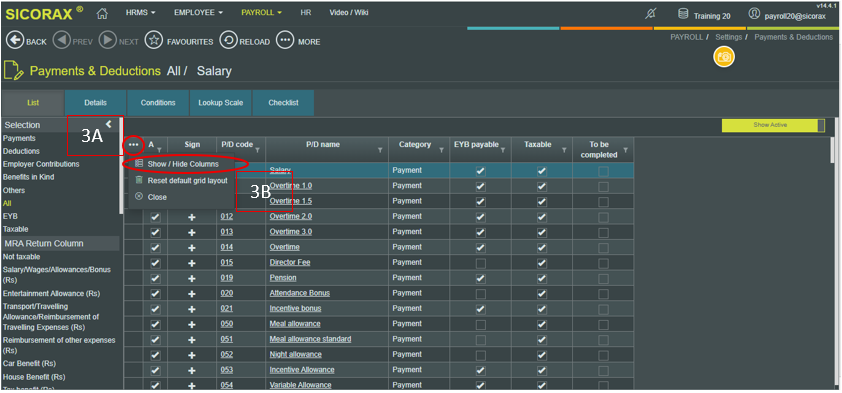
Task: Open the MORE options circle
Action: 285,41
